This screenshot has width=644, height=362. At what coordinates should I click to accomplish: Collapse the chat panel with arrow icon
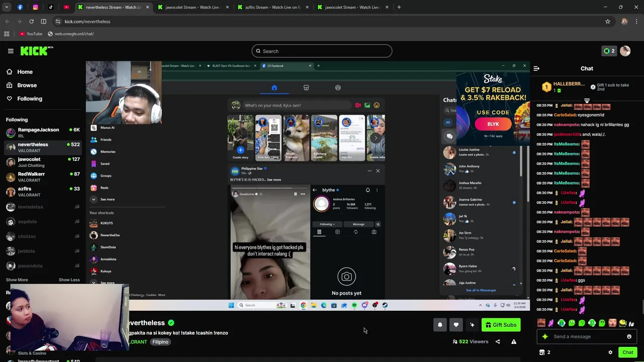pyautogui.click(x=536, y=68)
